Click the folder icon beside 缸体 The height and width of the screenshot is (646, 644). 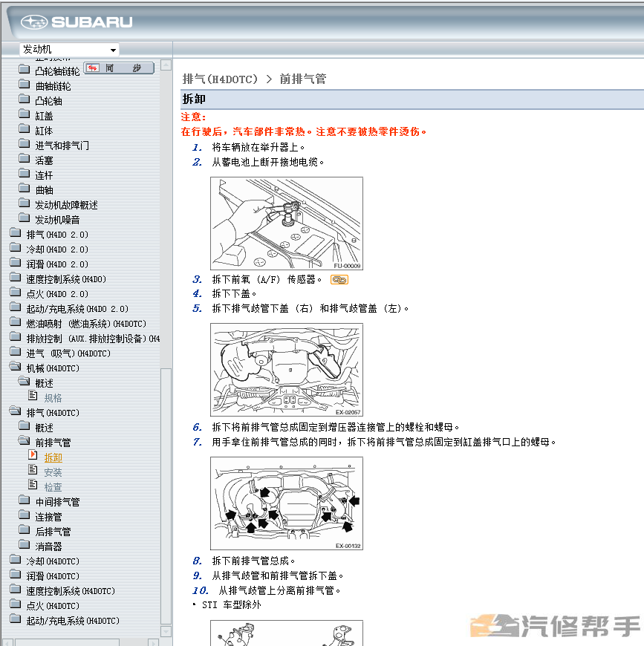25,129
